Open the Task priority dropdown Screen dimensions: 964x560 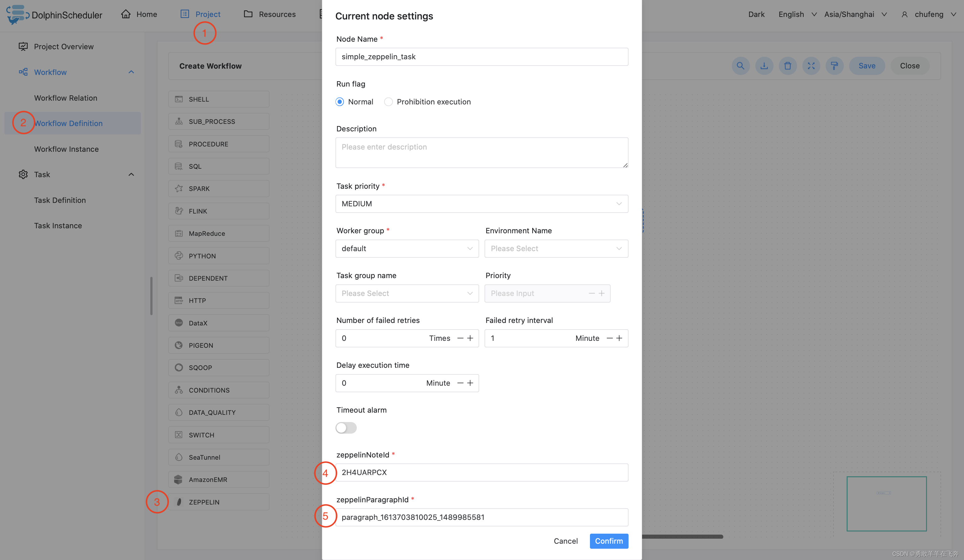coord(482,203)
